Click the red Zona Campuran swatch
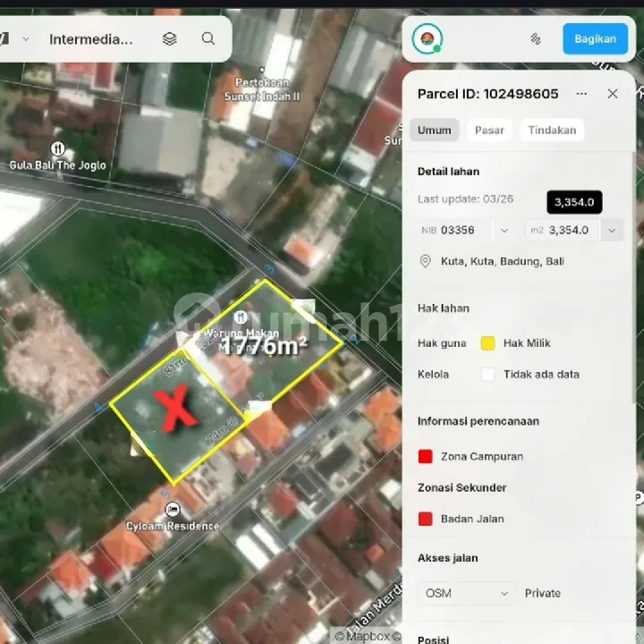The height and width of the screenshot is (644, 644). pos(425,457)
